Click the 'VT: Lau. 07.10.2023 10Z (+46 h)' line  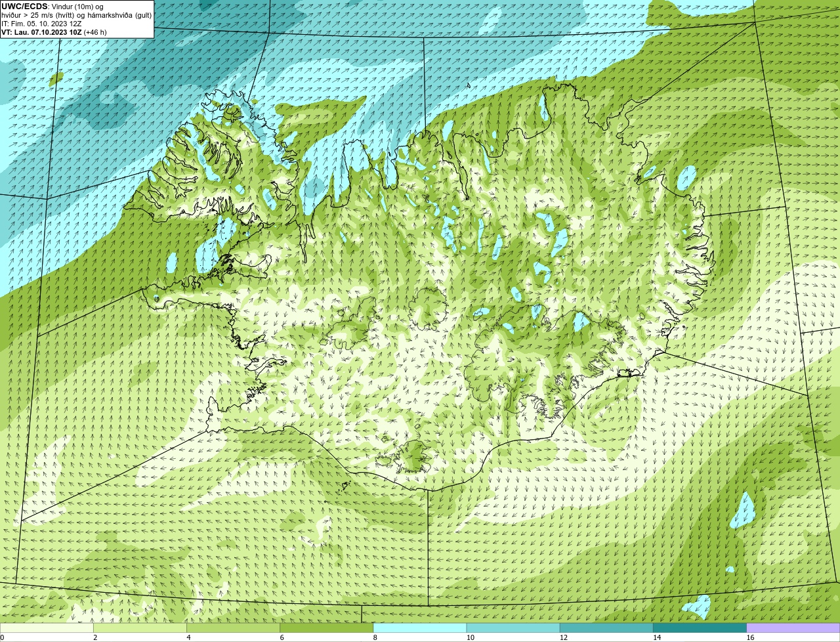(54, 32)
